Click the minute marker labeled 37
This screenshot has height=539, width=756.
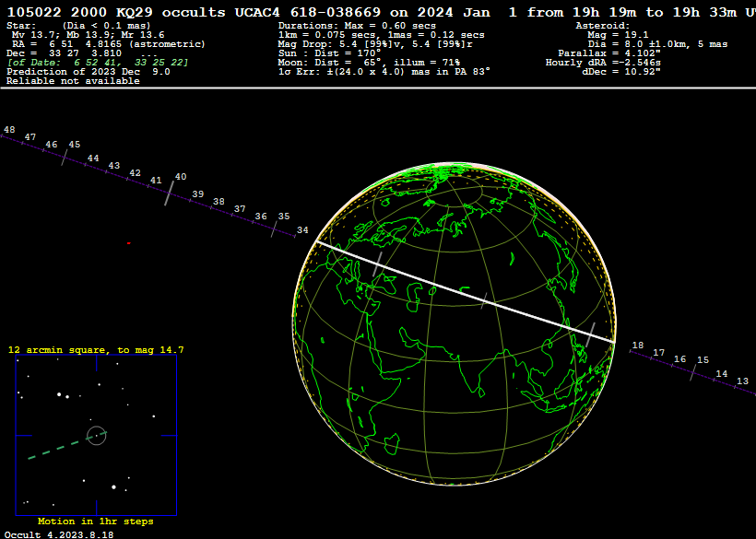click(240, 208)
